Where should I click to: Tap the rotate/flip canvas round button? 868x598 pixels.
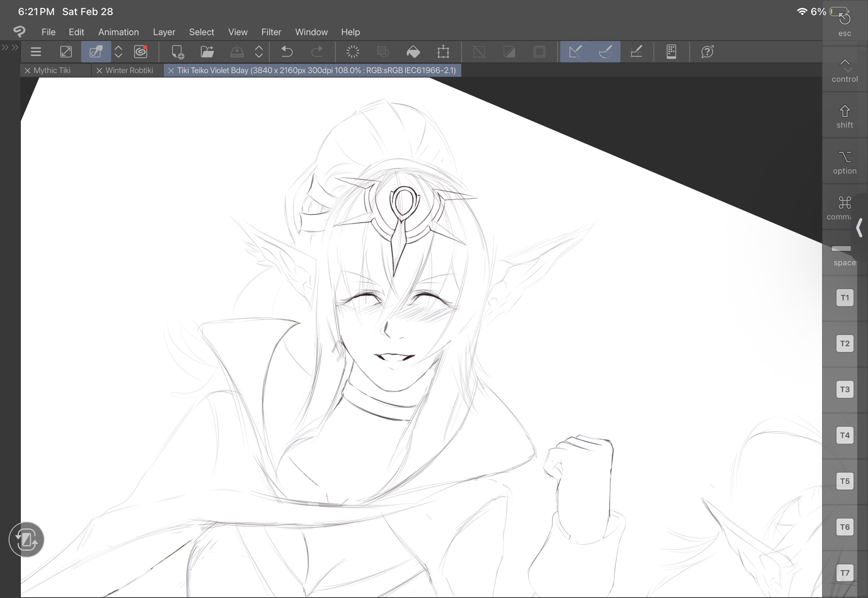(x=26, y=539)
